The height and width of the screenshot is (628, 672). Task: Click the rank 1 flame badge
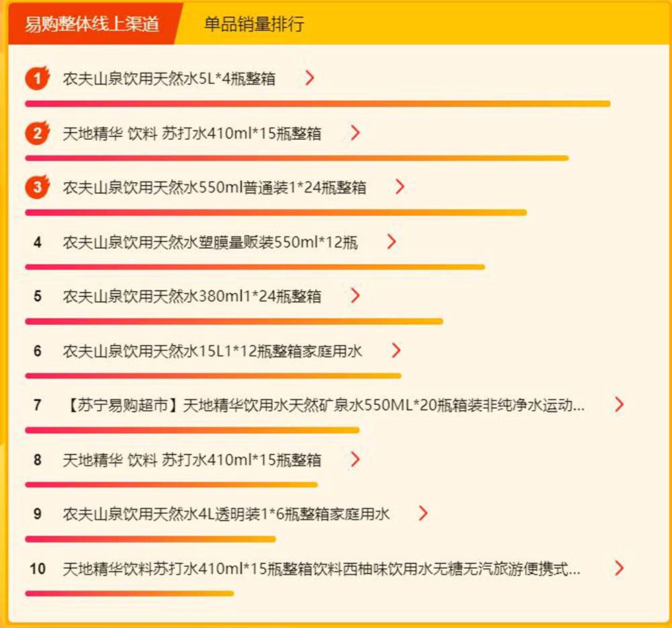coord(37,77)
